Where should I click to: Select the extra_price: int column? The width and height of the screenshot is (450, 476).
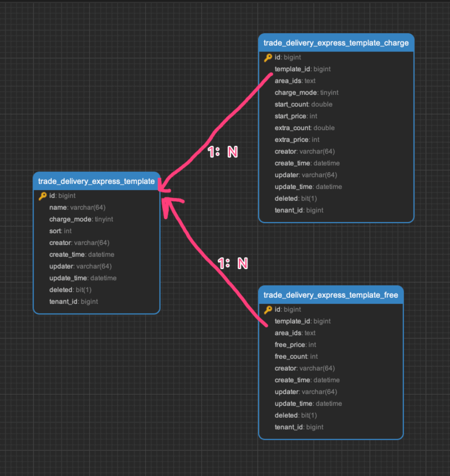click(x=297, y=140)
